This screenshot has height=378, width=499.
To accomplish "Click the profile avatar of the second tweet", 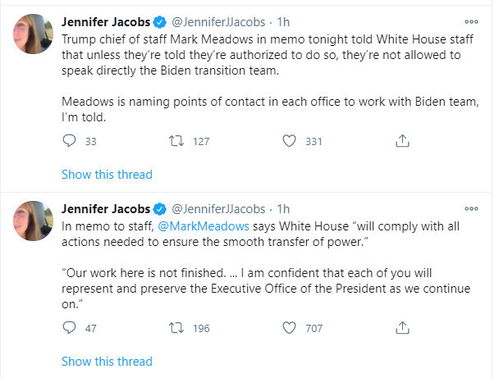I will click(33, 221).
